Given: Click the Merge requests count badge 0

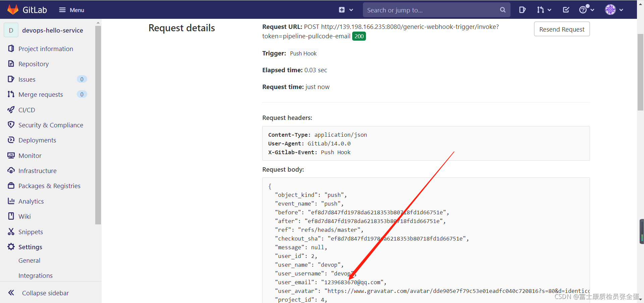Looking at the screenshot, I should [82, 94].
